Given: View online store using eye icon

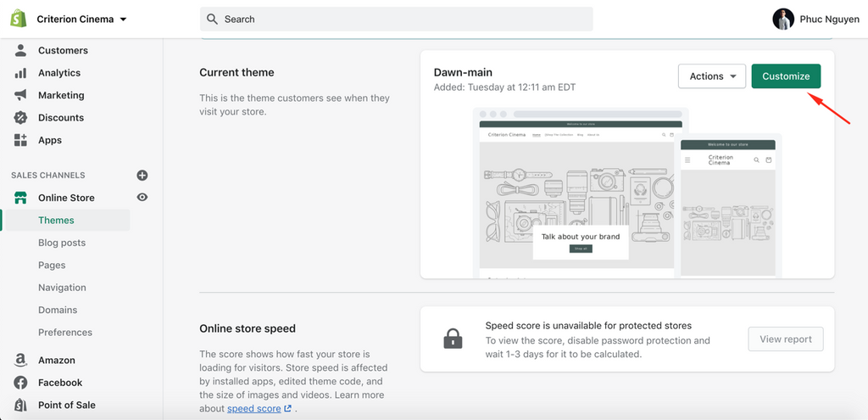Looking at the screenshot, I should coord(142,198).
